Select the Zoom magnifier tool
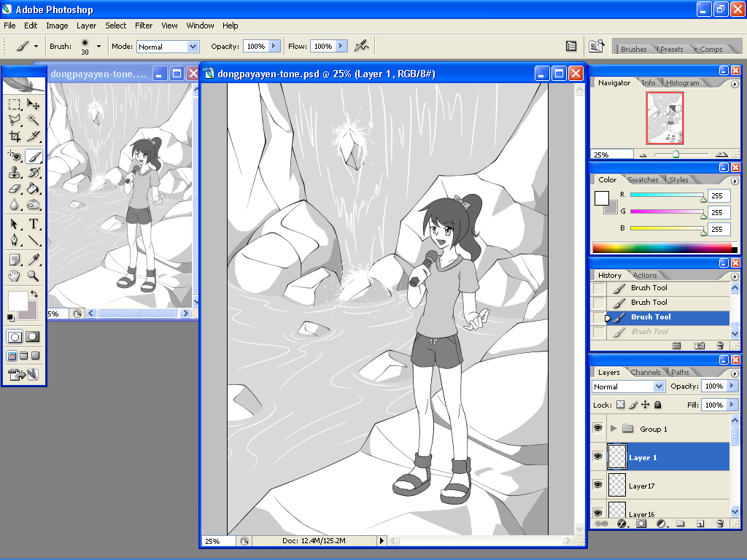The height and width of the screenshot is (560, 747). 34,276
